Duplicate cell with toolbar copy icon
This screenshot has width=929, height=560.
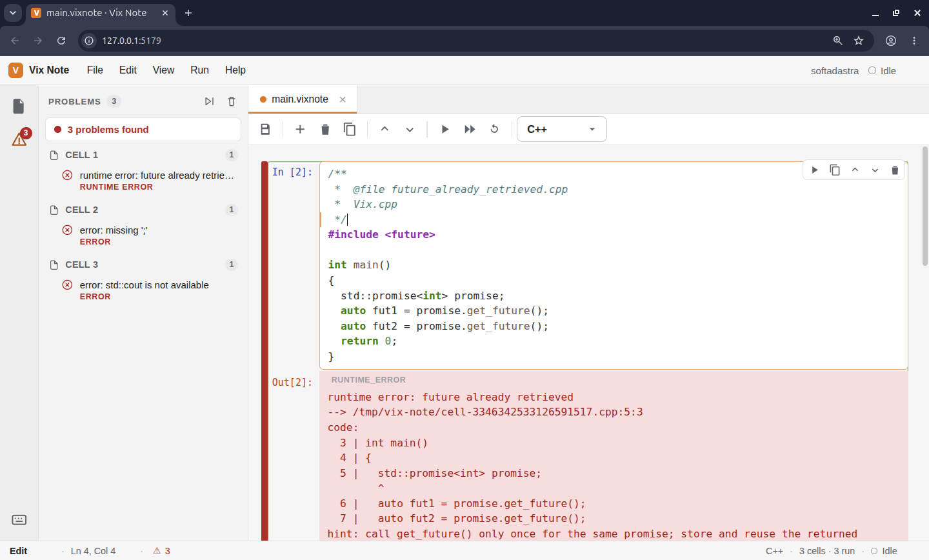coord(350,129)
